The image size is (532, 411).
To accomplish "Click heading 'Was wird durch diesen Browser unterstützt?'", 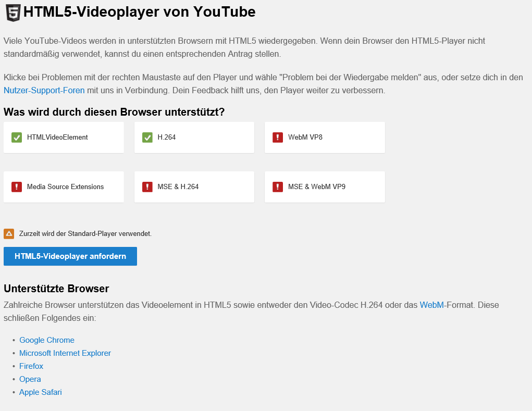I will [x=114, y=112].
